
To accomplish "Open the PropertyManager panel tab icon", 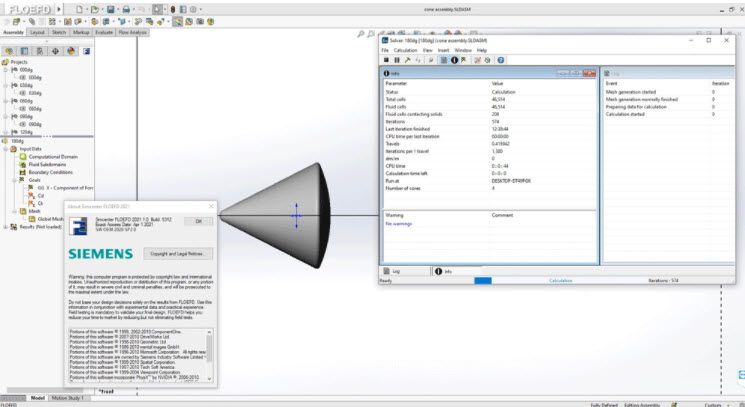I will 24,51.
